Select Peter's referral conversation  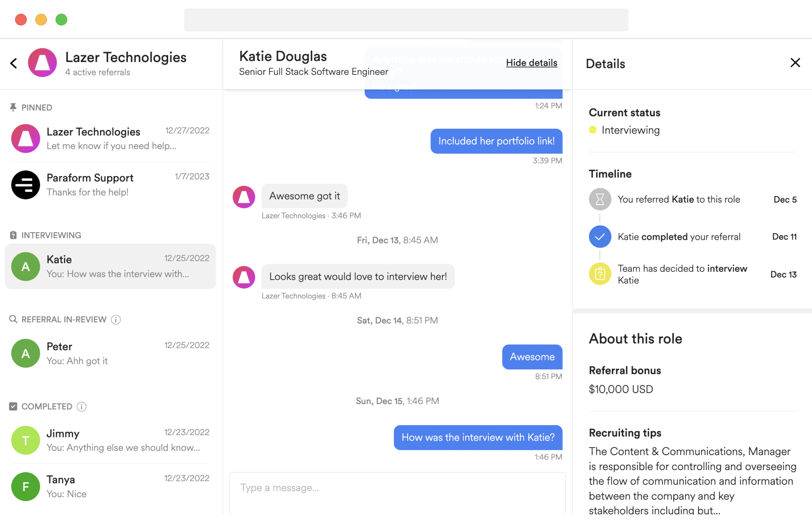click(110, 353)
